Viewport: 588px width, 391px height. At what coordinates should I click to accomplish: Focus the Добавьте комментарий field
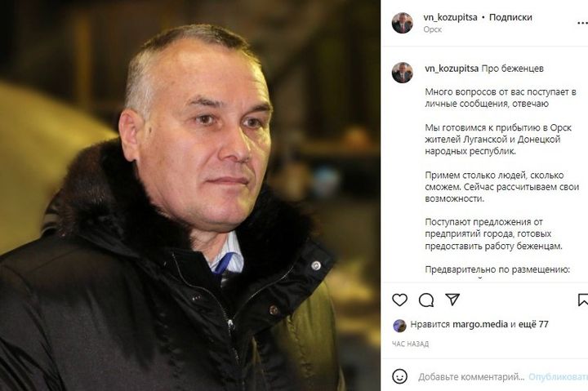point(471,377)
